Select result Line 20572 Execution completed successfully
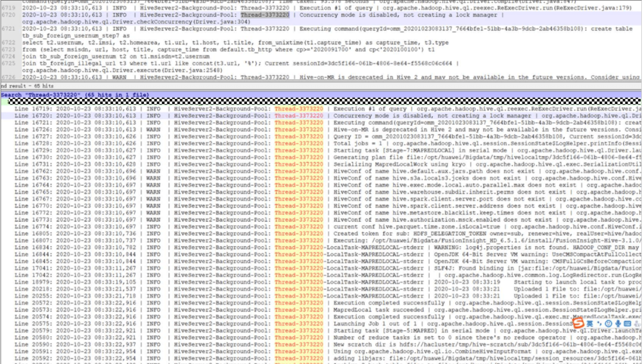644x364 pixels. (x=322, y=303)
